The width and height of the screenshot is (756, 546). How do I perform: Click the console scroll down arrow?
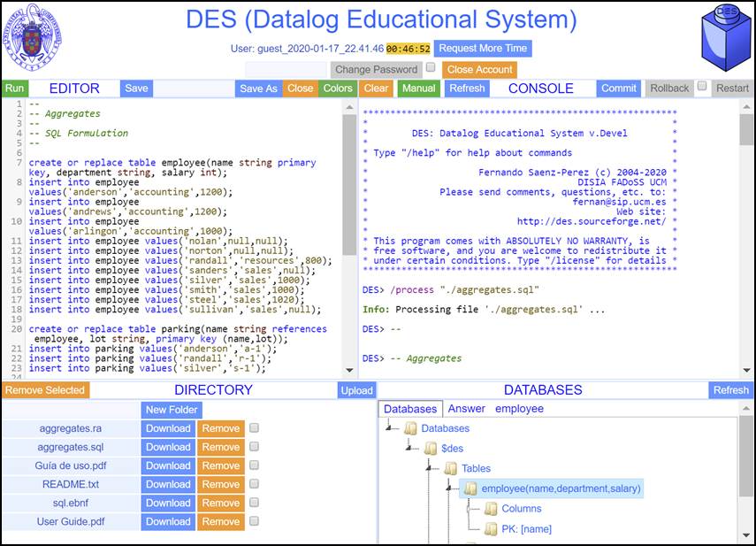[746, 371]
